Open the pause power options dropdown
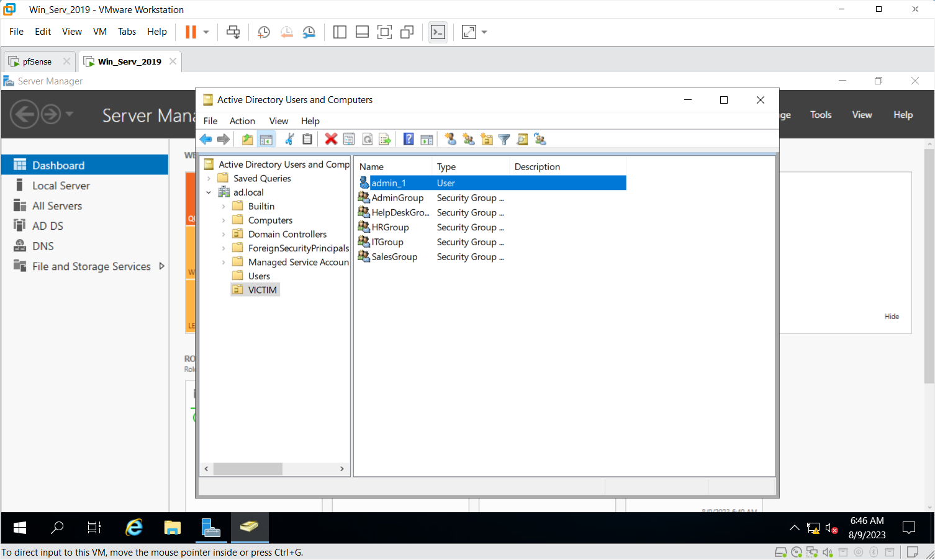Screen dimensions: 935x560 (206, 32)
